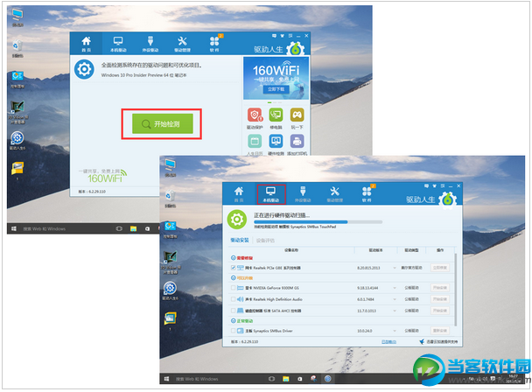This screenshot has height=392, width=532.
Task: Check the Synaptics SMBus Driver row
Action: click(233, 331)
